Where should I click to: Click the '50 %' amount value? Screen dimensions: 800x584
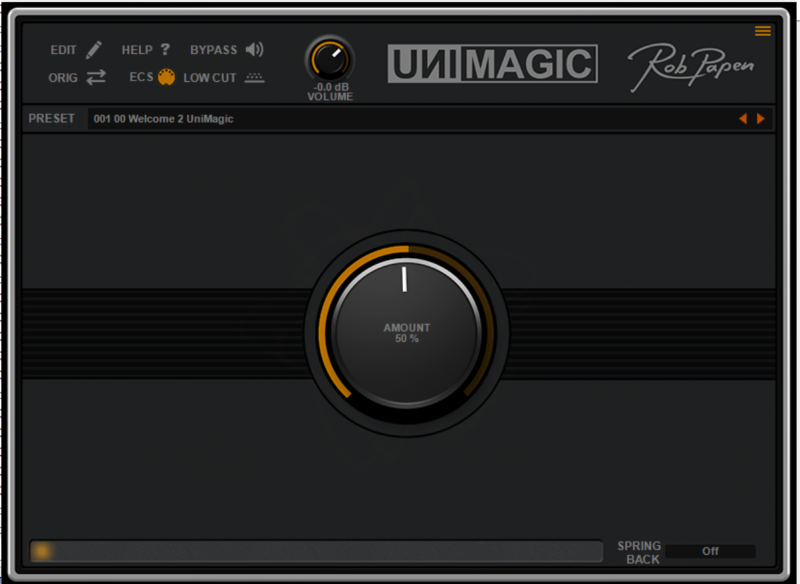point(407,339)
